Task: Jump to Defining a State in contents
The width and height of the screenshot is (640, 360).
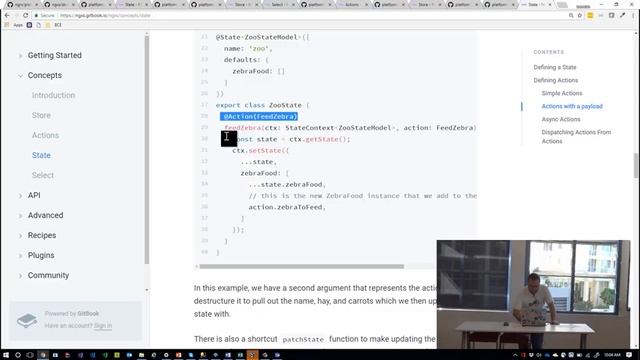Action: [x=555, y=67]
